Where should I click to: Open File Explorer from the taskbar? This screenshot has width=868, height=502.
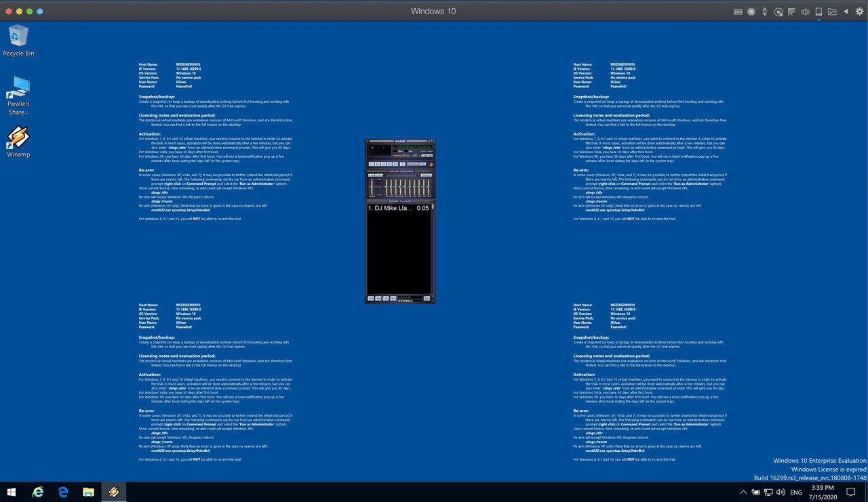(x=88, y=492)
